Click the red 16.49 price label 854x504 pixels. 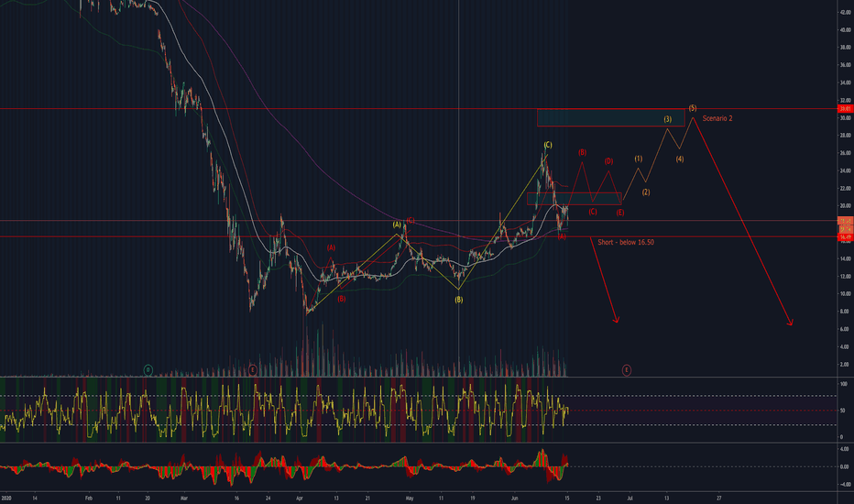tap(845, 237)
